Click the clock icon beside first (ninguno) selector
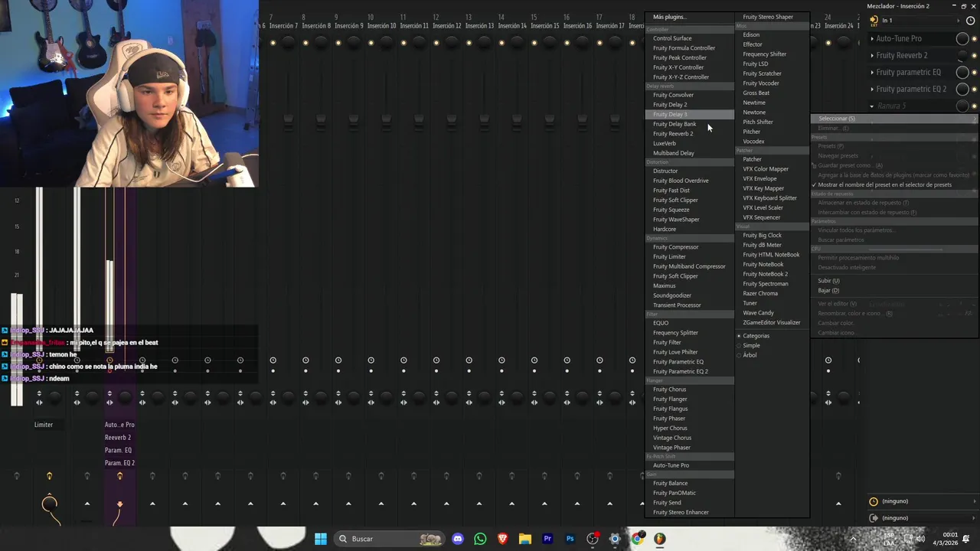 point(874,501)
